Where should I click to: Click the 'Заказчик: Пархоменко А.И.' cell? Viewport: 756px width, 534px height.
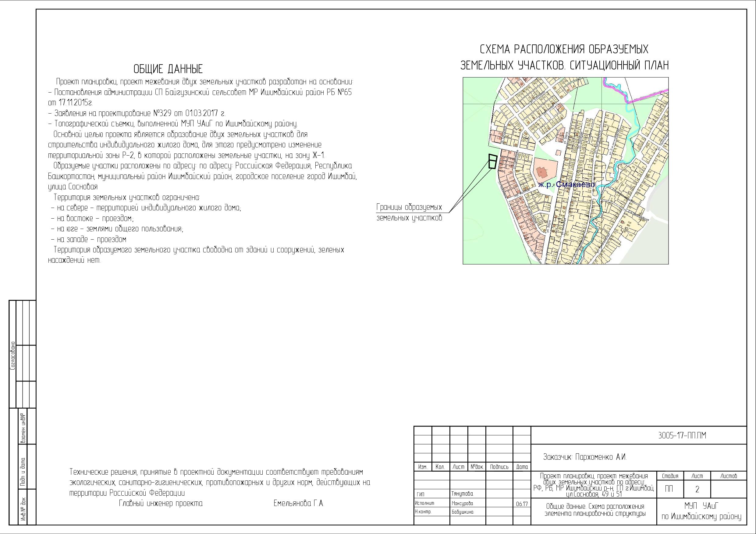pyautogui.click(x=585, y=457)
